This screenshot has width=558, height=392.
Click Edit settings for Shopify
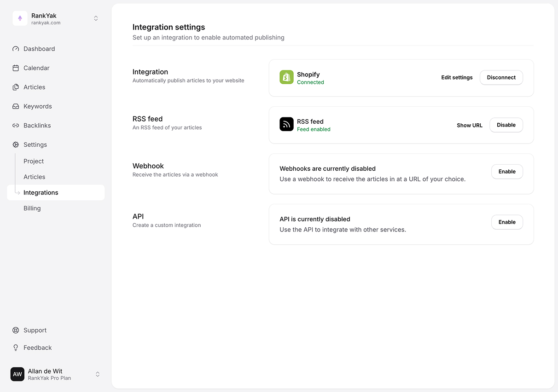[x=457, y=78]
